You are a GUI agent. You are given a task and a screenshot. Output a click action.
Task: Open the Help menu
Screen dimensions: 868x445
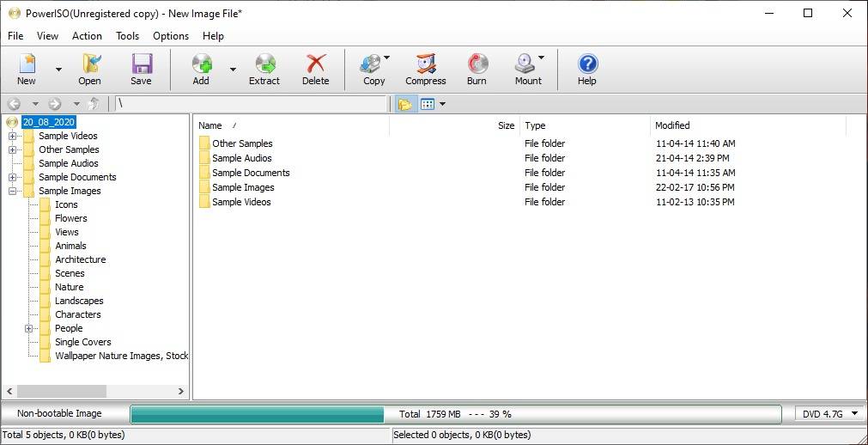click(x=213, y=36)
